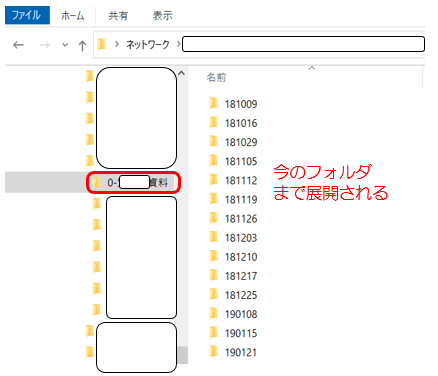
Task: Go forward with the right arrow
Action: coord(44,45)
